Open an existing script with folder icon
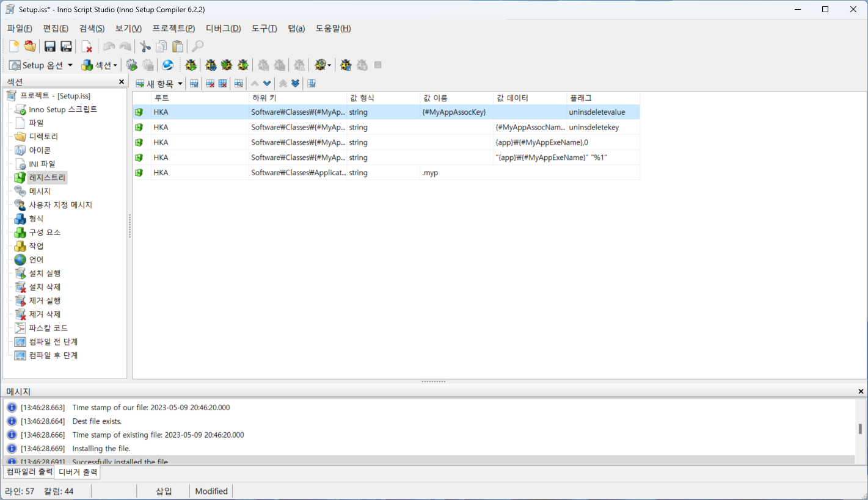 [x=30, y=46]
